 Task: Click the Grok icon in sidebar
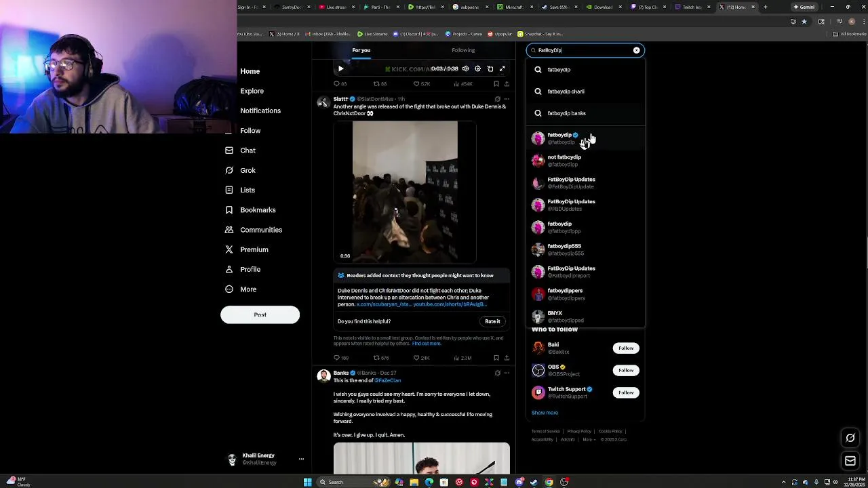coord(229,170)
